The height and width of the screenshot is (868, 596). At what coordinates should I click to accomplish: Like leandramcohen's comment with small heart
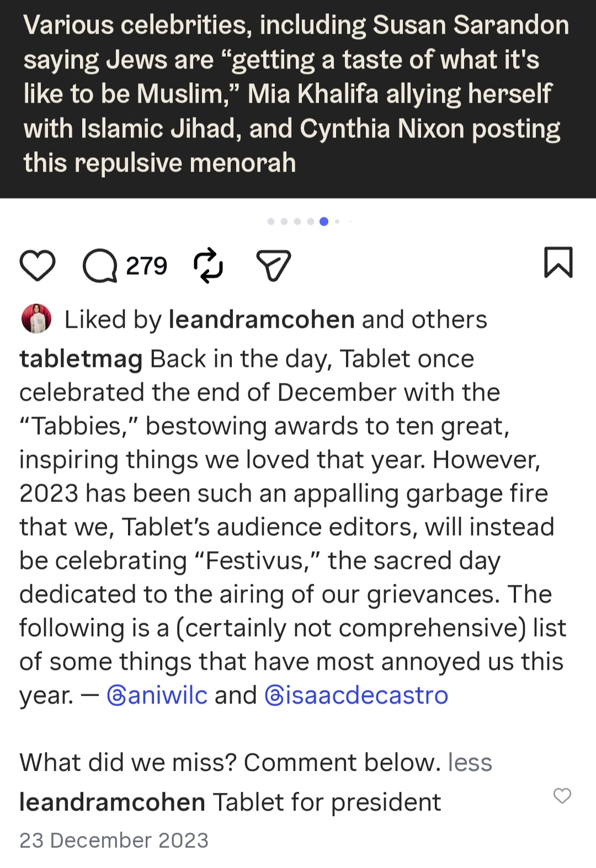[x=562, y=795]
